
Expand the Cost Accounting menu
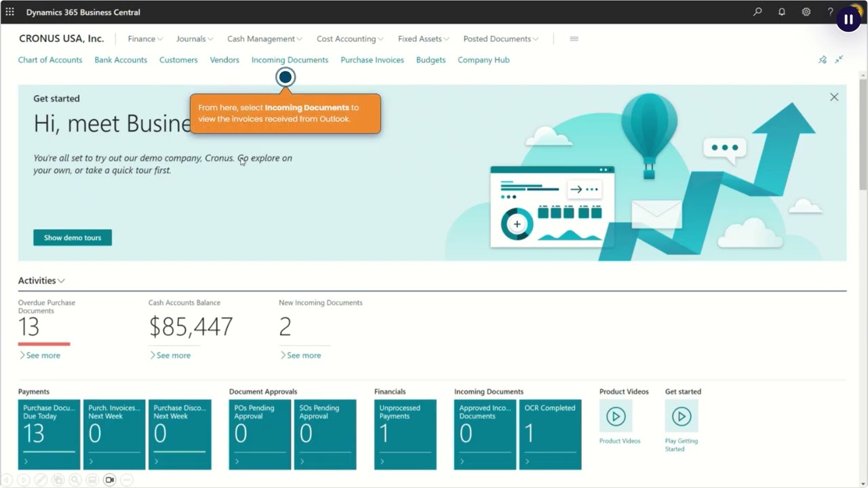pyautogui.click(x=350, y=39)
